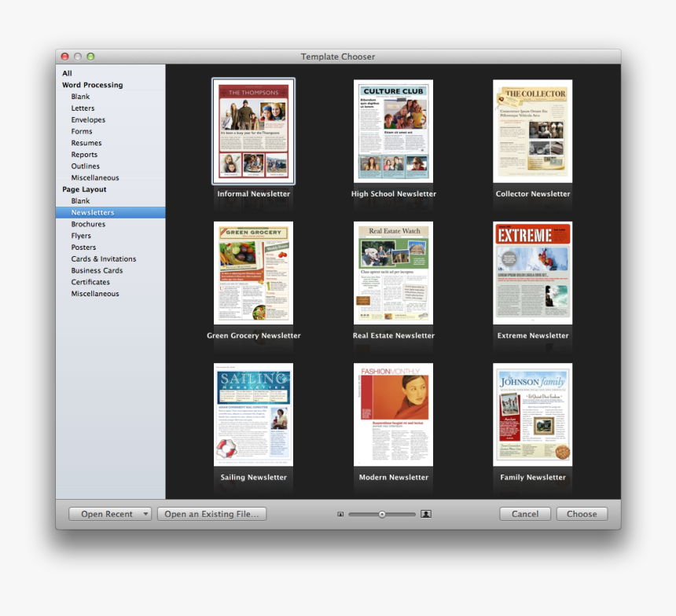
Task: Click the small thumbnail size icon
Action: click(340, 513)
